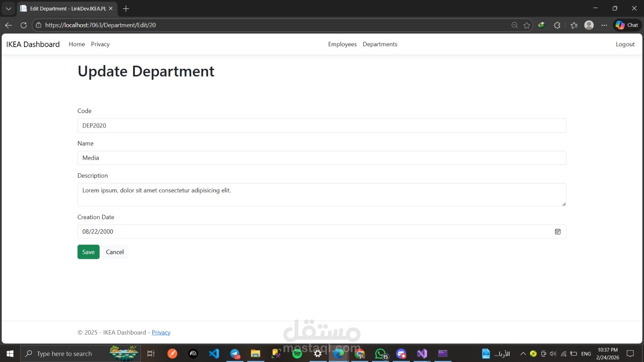The height and width of the screenshot is (362, 644).
Task: Open Postman from the taskbar
Action: pos(172,354)
